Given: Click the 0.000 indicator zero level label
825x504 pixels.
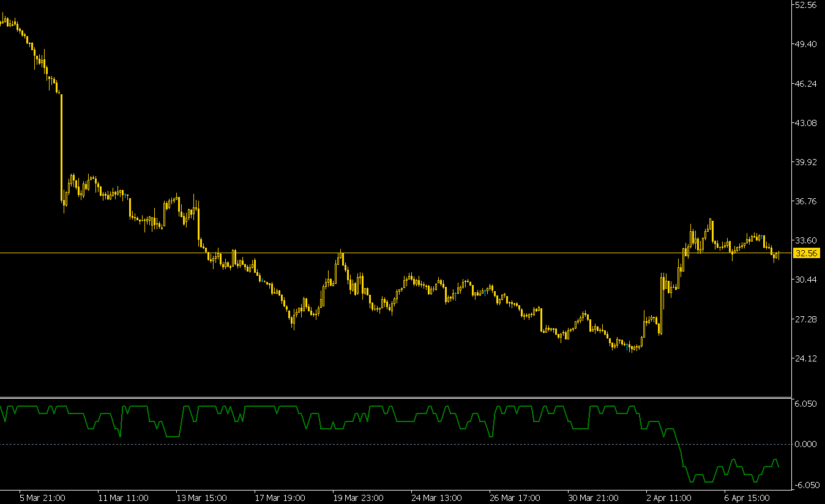Looking at the screenshot, I should pos(805,444).
